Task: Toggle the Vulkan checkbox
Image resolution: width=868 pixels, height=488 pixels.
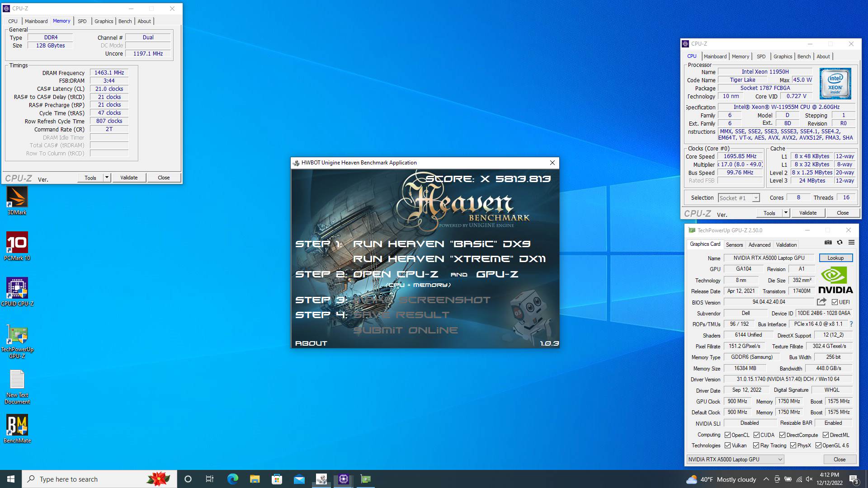Action: click(727, 445)
